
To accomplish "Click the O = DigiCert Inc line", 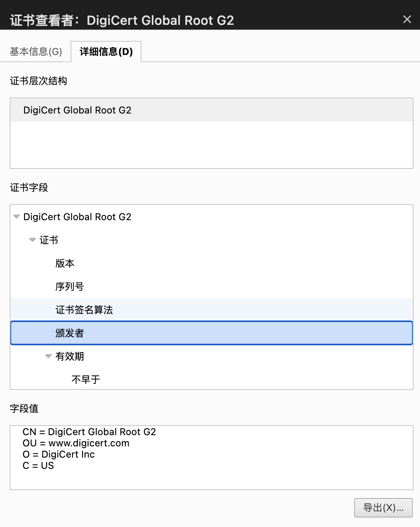I will 59,454.
